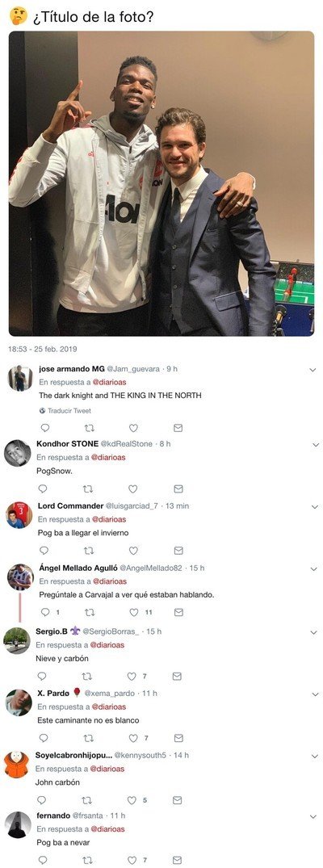Send Ángel Mellado Agulló's tweet by message
Screen dimensions: 323x868
(178, 612)
